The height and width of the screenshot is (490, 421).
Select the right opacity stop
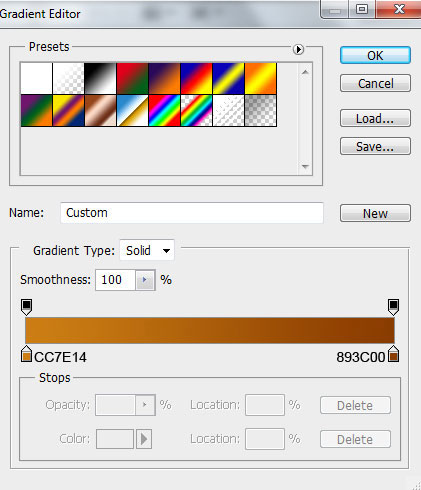tap(393, 307)
